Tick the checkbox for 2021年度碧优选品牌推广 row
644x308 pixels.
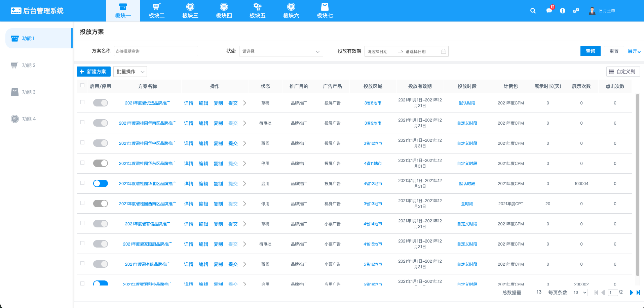tap(82, 102)
